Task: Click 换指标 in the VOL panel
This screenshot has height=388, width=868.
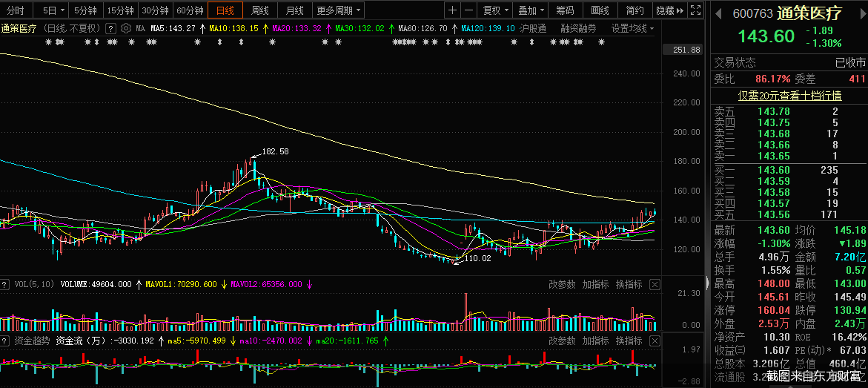Action: [x=629, y=284]
